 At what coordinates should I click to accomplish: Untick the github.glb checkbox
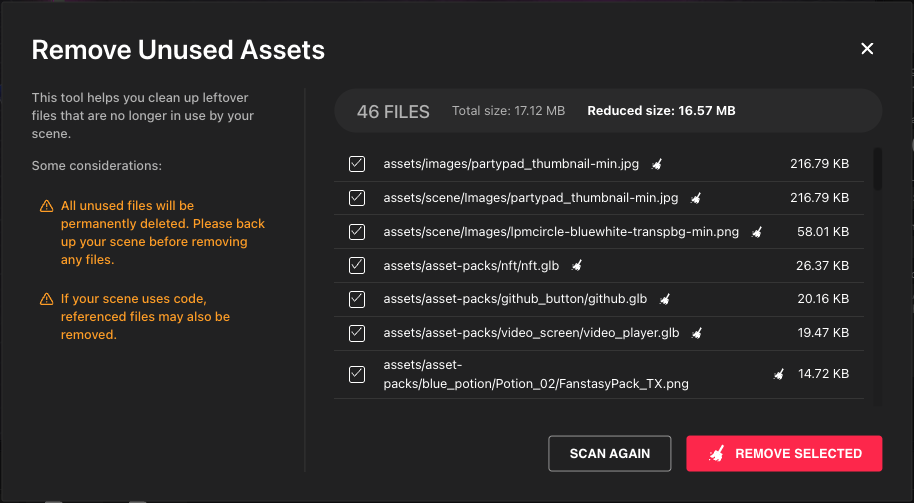357,299
